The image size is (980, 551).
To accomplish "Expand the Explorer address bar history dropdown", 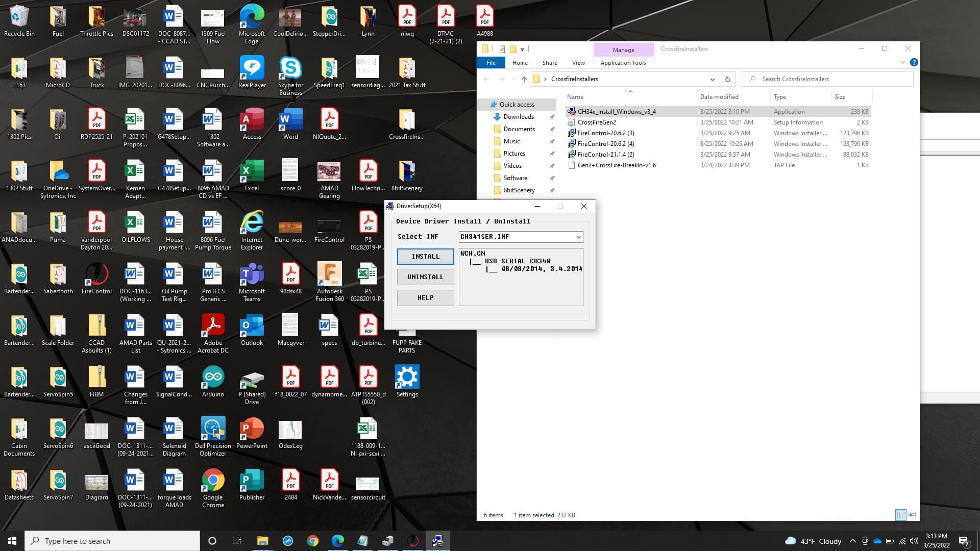I will (x=712, y=79).
